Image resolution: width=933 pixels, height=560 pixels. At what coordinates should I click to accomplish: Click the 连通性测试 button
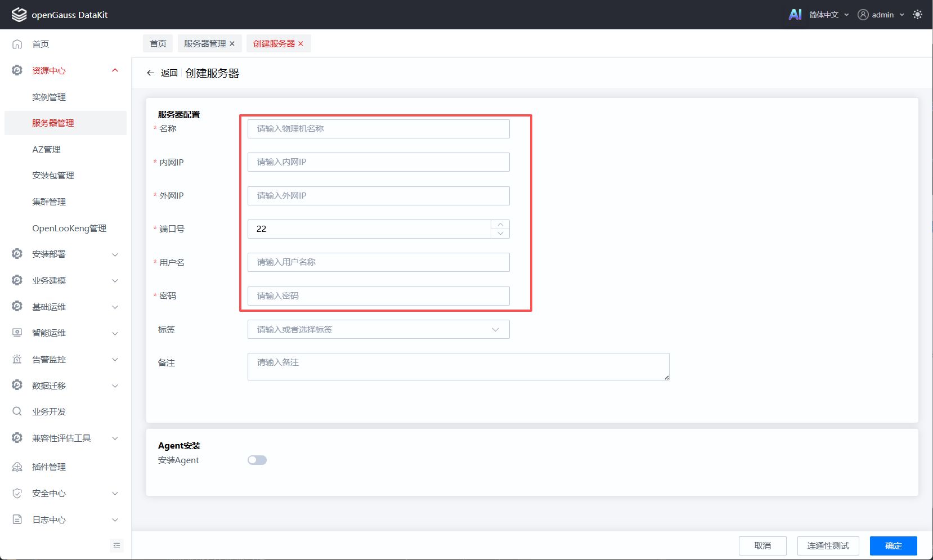point(828,545)
